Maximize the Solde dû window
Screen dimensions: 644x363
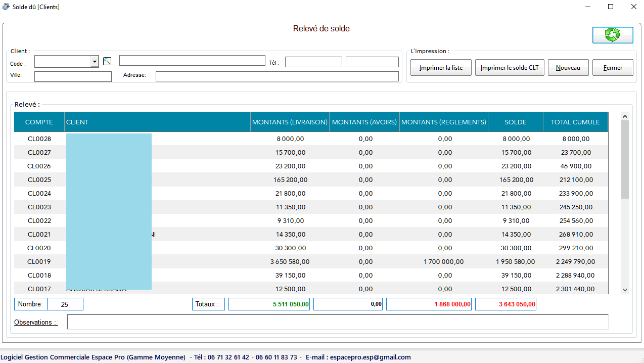click(611, 7)
